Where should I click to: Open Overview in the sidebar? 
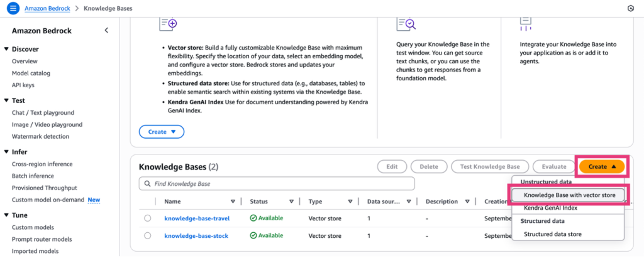(25, 61)
